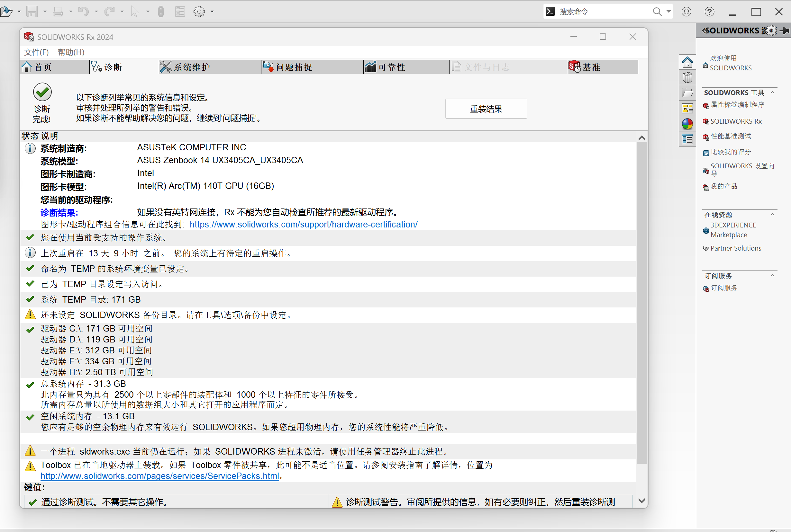
Task: Expand the Save icon dropdown arrow
Action: (x=45, y=12)
